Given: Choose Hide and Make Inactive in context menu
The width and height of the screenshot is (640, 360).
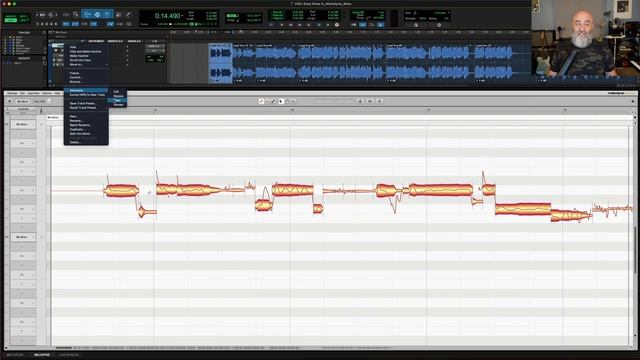Looking at the screenshot, I should 86,52.
